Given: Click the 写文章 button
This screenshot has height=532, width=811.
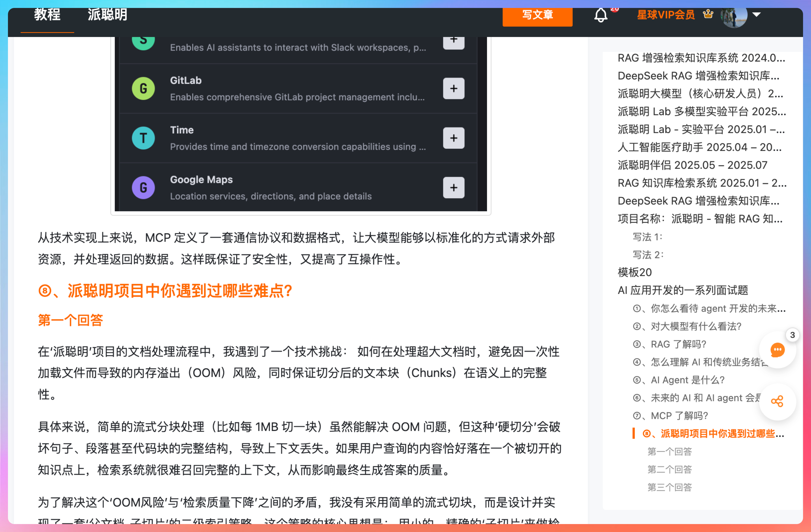Looking at the screenshot, I should [537, 15].
